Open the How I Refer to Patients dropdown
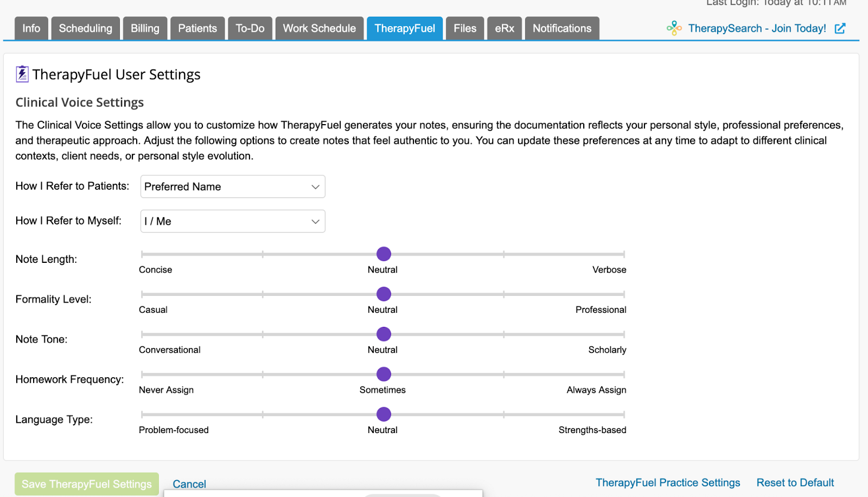The image size is (868, 497). click(x=232, y=186)
